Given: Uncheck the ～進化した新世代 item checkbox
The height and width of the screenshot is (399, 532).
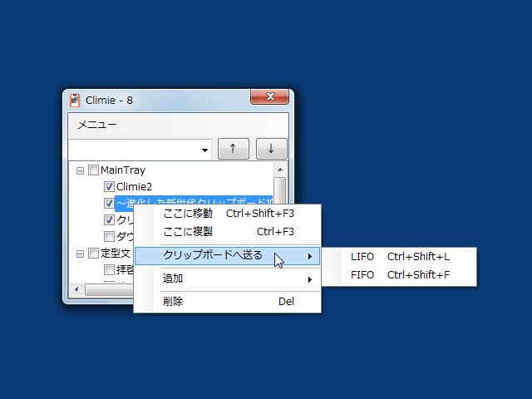Looking at the screenshot, I should coord(109,203).
